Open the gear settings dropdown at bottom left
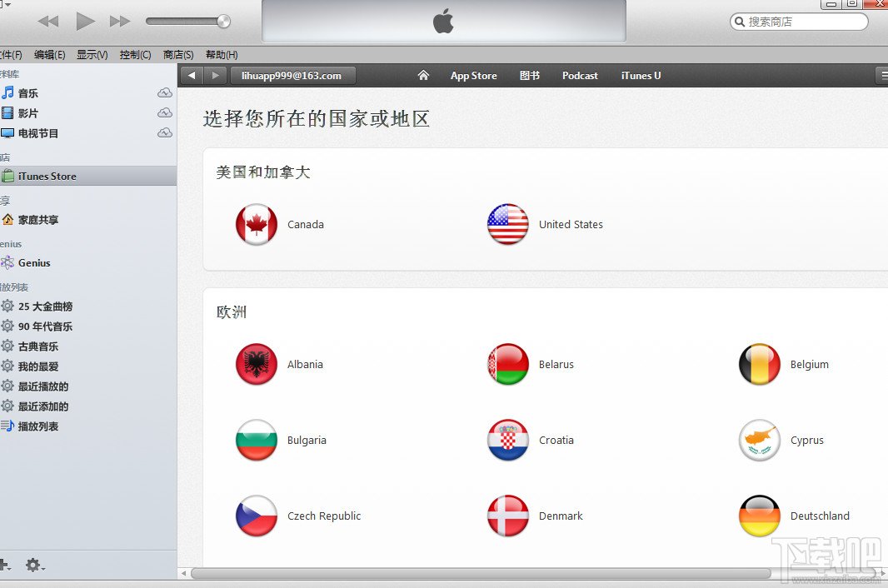Image resolution: width=888 pixels, height=588 pixels. click(x=33, y=566)
